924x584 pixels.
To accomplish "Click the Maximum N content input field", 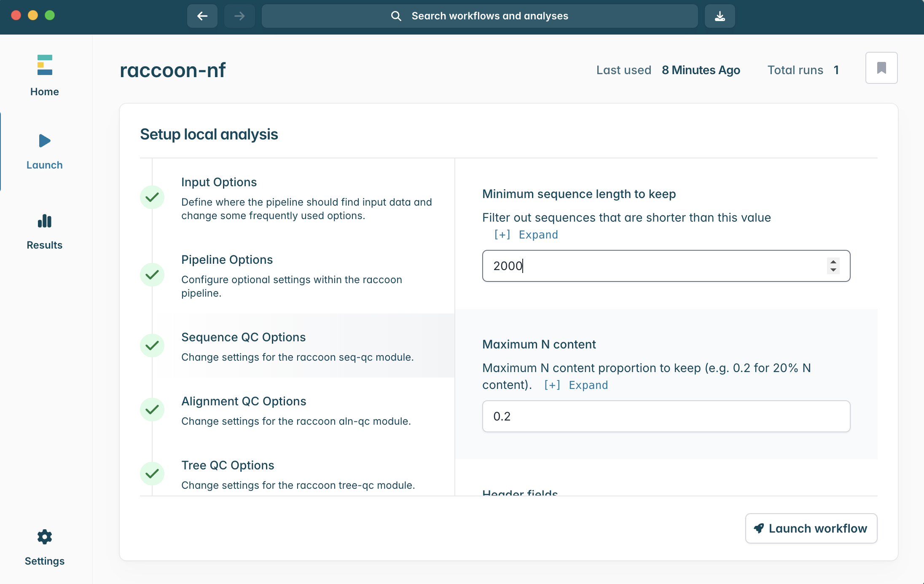I will click(x=666, y=416).
